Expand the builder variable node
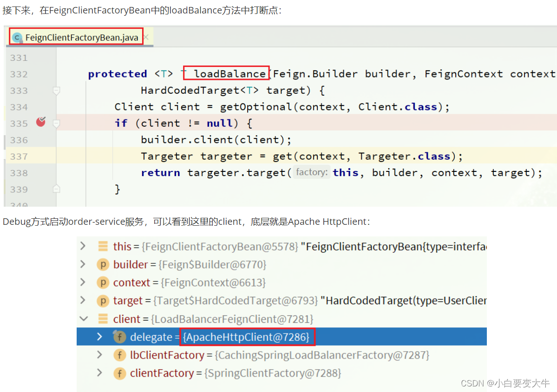This screenshot has width=557, height=392. pos(83,264)
